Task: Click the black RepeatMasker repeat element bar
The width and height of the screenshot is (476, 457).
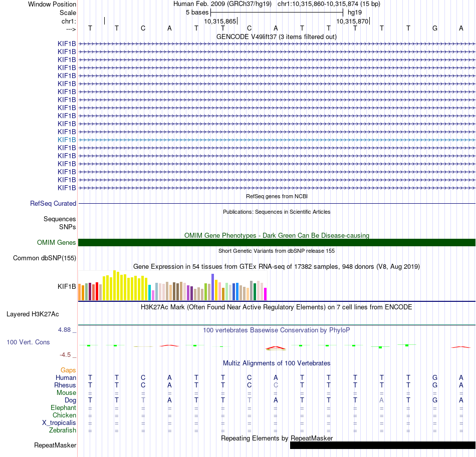Action: click(x=383, y=445)
